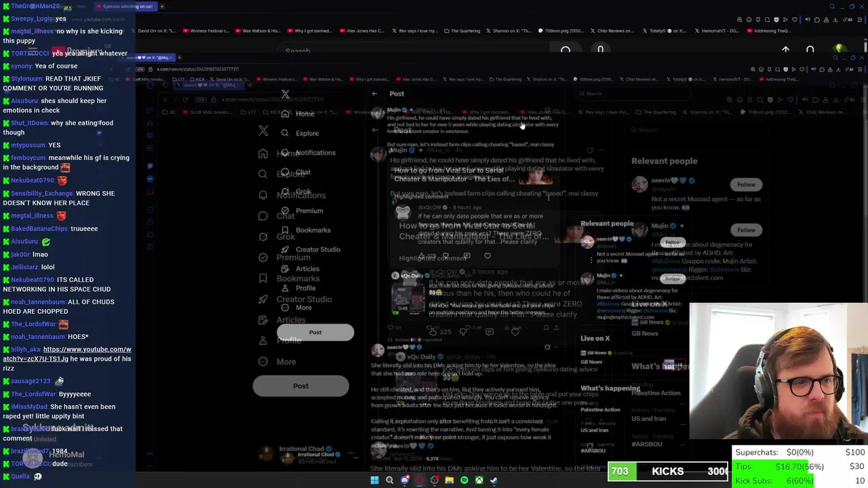Click username Sensibility_Exchange in chat

pyautogui.click(x=42, y=194)
